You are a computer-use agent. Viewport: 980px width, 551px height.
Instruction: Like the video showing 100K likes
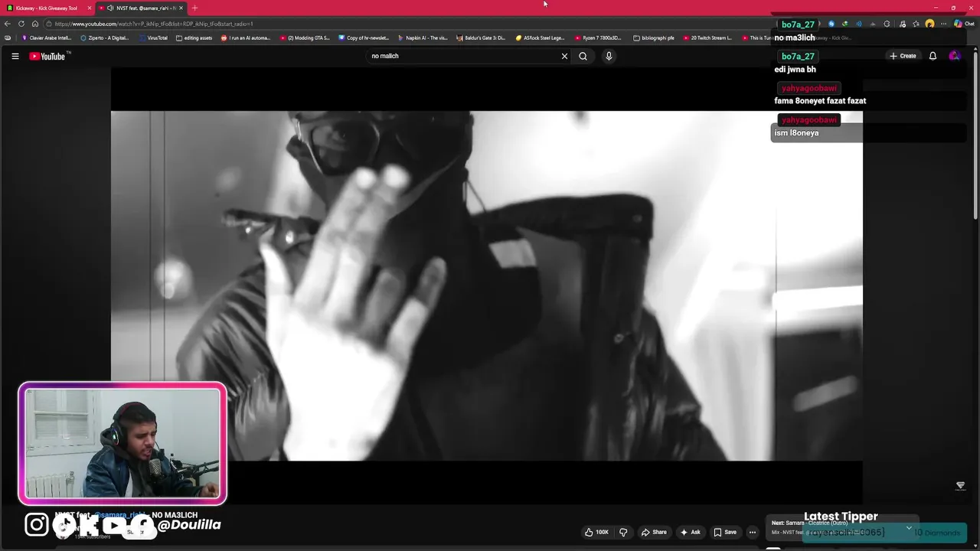coord(596,532)
